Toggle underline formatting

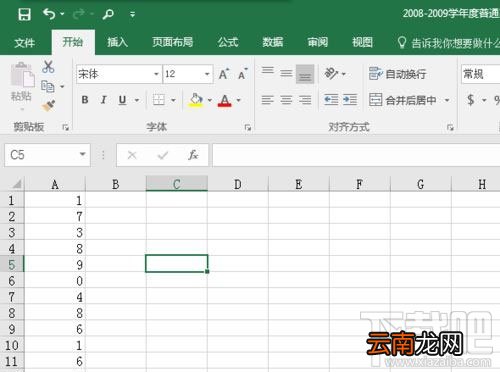click(122, 100)
